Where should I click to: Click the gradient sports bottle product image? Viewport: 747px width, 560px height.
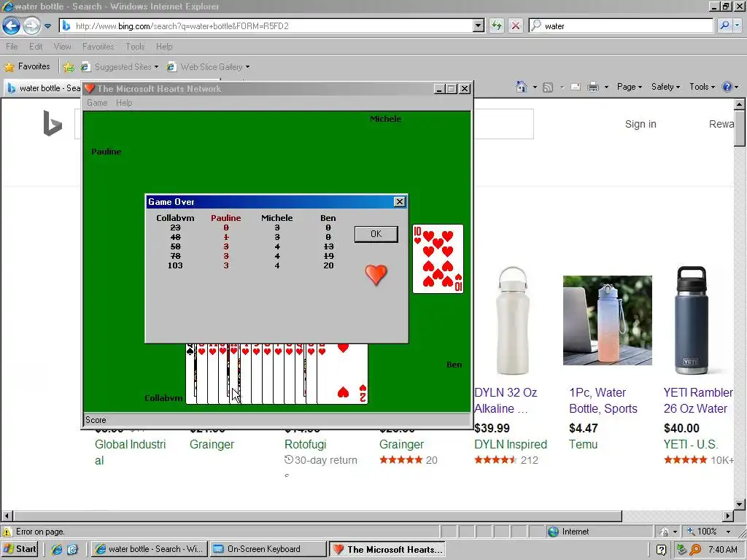click(x=608, y=321)
